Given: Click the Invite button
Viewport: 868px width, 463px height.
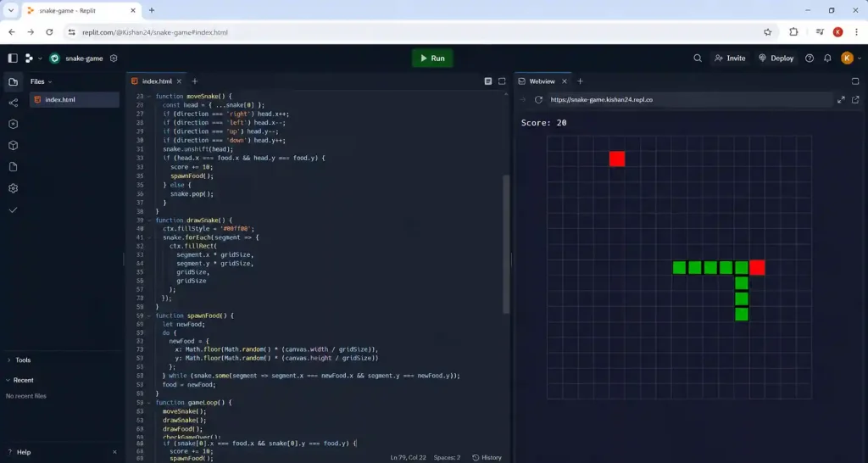Looking at the screenshot, I should coord(730,59).
